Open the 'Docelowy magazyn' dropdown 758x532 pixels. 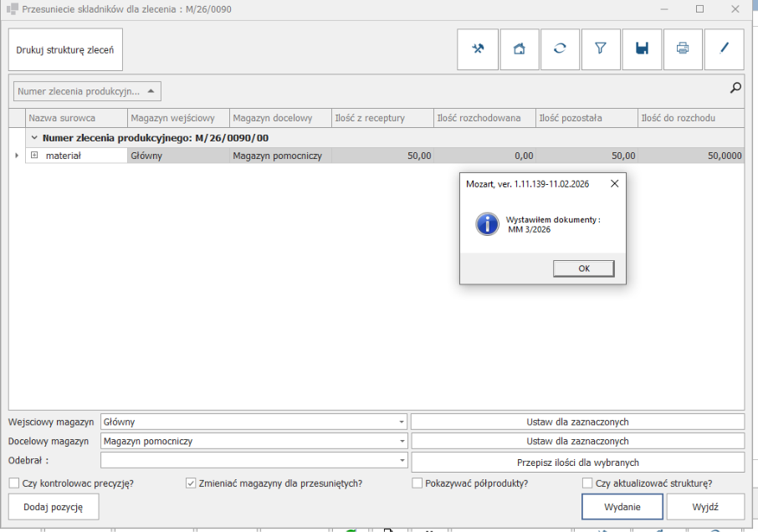tap(402, 441)
